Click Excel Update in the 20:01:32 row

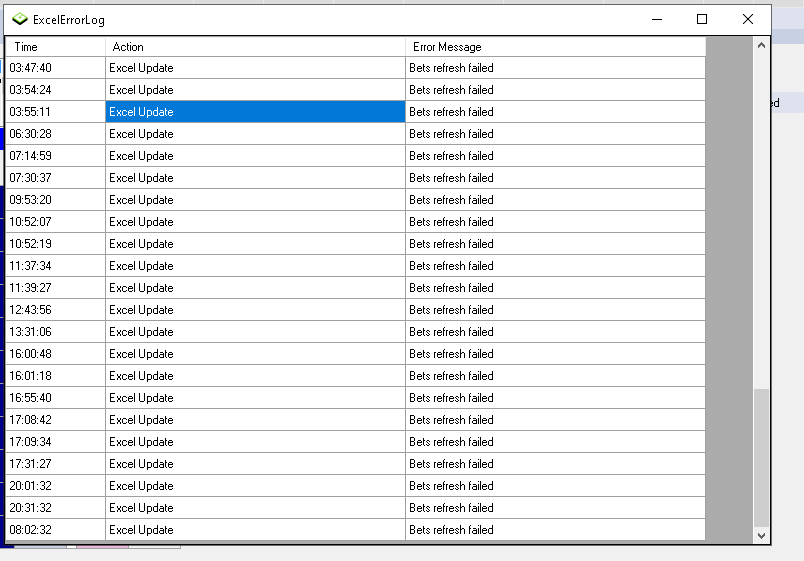pyautogui.click(x=255, y=487)
